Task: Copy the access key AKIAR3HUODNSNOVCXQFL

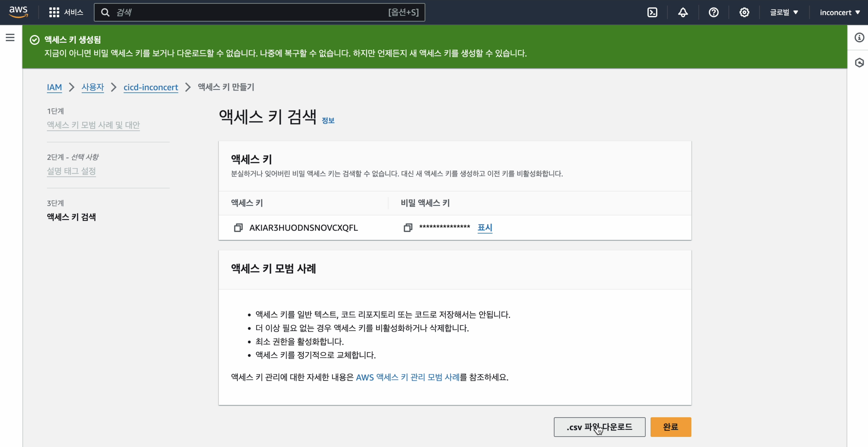Action: tap(239, 228)
